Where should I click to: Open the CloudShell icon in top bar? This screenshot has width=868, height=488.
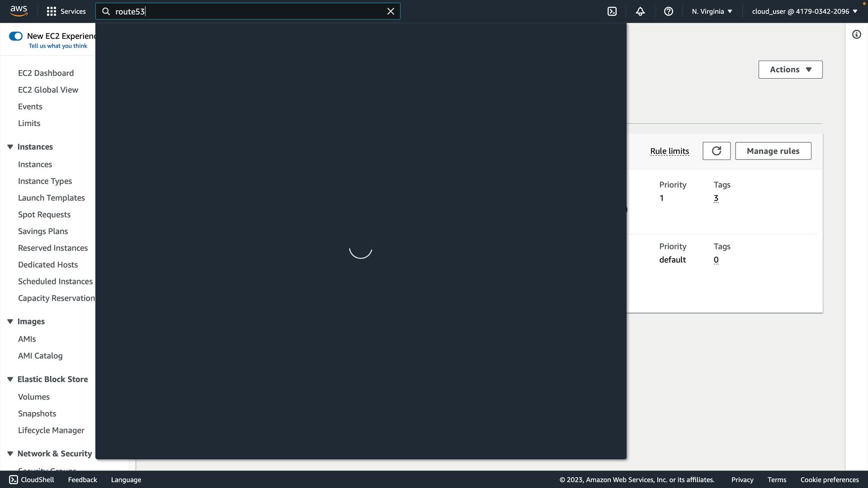[612, 11]
